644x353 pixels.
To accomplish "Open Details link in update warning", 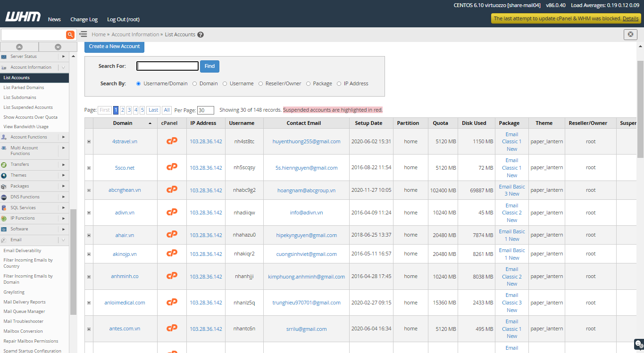I will [x=630, y=18].
